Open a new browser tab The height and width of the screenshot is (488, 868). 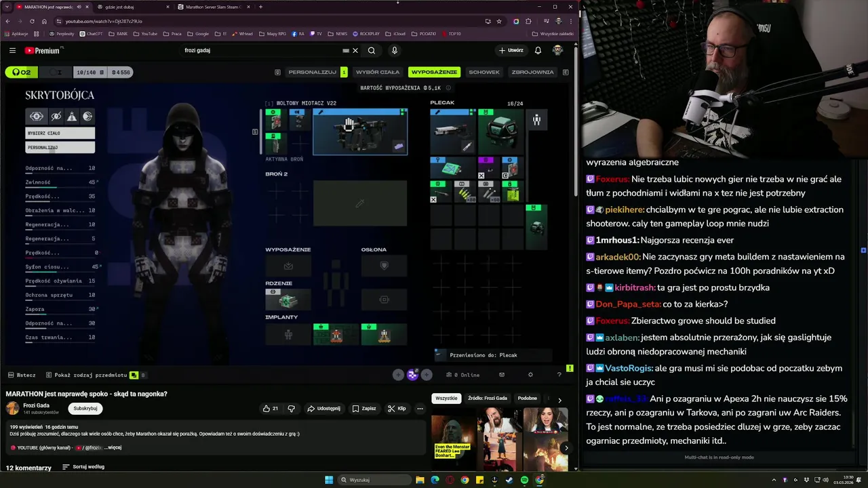(260, 7)
